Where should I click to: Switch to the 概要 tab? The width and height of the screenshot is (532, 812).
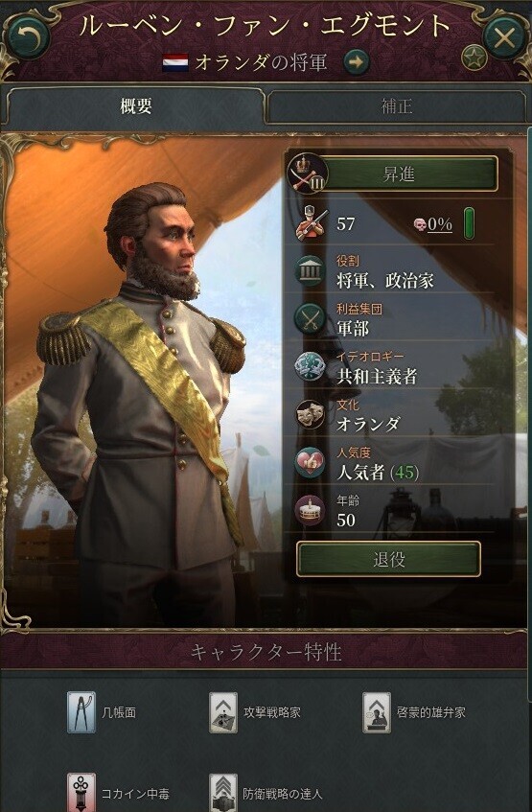[x=136, y=105]
